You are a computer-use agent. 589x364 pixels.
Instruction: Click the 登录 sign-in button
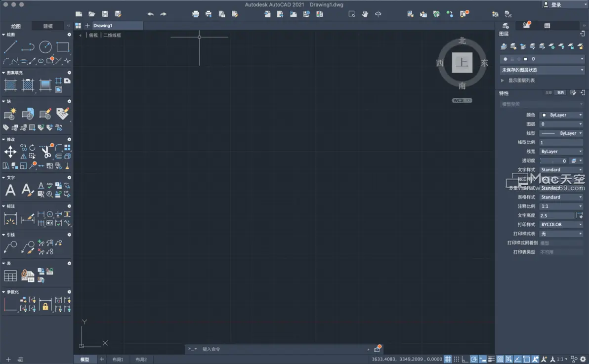point(556,4)
